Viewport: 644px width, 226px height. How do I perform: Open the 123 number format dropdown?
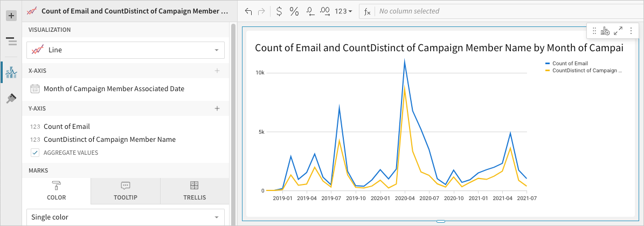[343, 11]
